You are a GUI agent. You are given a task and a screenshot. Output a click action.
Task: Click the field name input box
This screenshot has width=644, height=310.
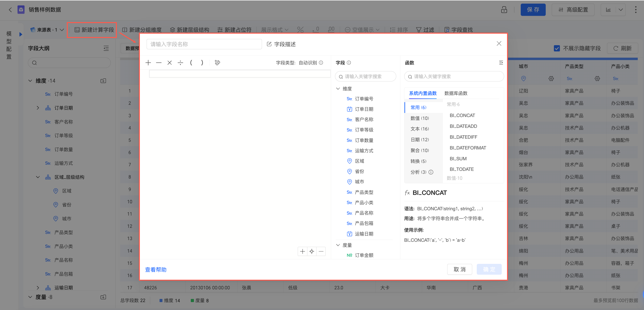204,44
